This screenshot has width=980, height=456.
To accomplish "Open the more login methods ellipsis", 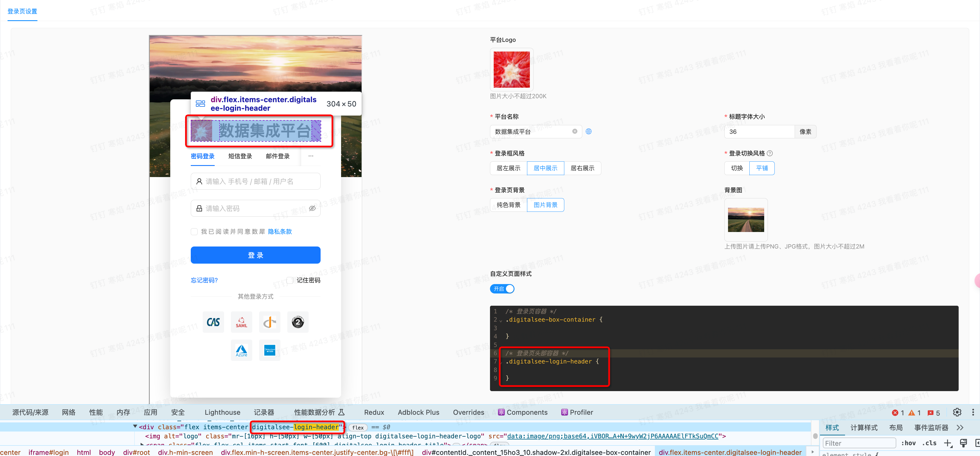I will (311, 156).
